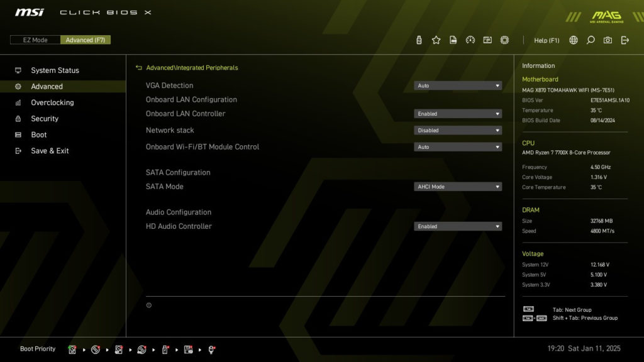The width and height of the screenshot is (644, 362).
Task: Click the info circle icon below settings list
Action: (148, 305)
